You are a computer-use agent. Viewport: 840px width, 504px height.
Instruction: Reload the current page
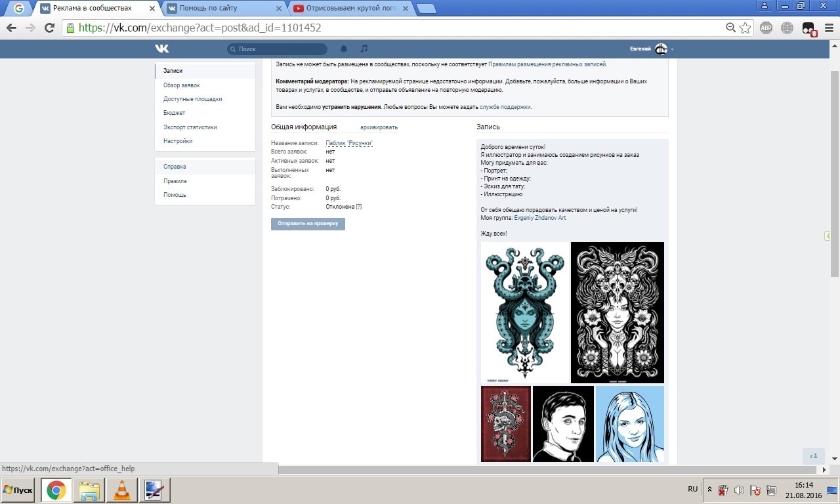click(x=49, y=28)
